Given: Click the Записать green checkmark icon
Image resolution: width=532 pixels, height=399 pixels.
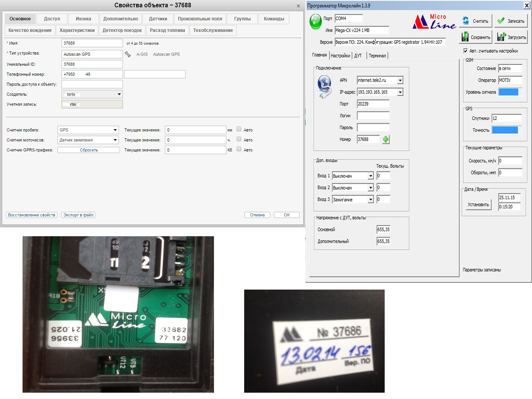Looking at the screenshot, I should [x=501, y=21].
